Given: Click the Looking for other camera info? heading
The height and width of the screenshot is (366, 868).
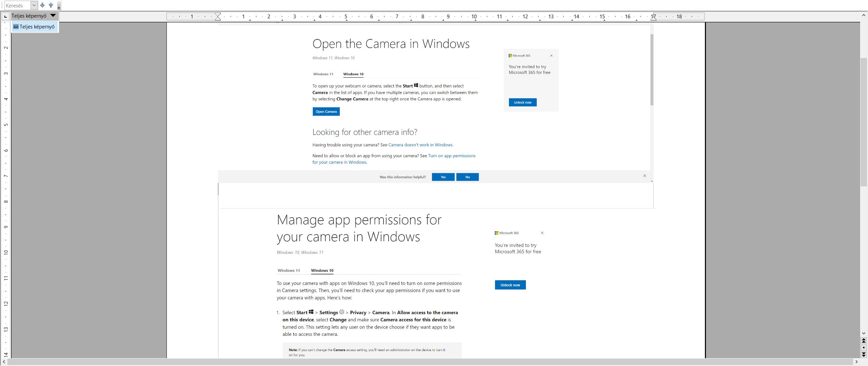Looking at the screenshot, I should (x=365, y=132).
